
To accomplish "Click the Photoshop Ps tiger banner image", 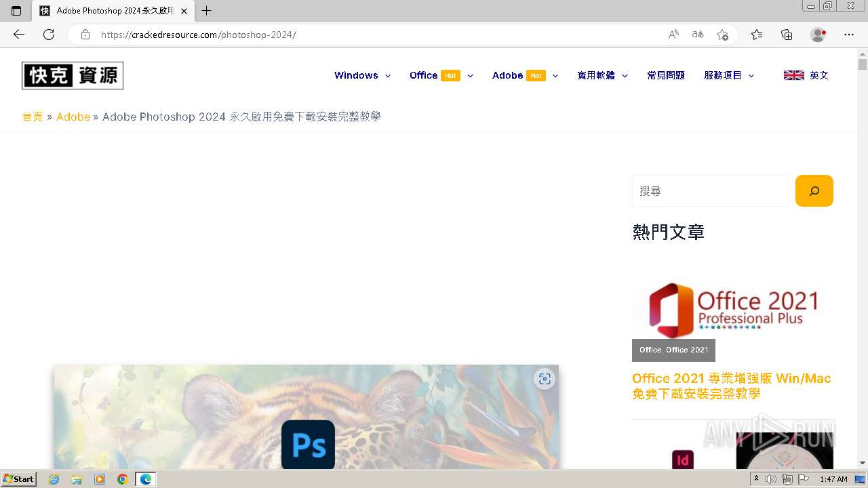I will [307, 417].
